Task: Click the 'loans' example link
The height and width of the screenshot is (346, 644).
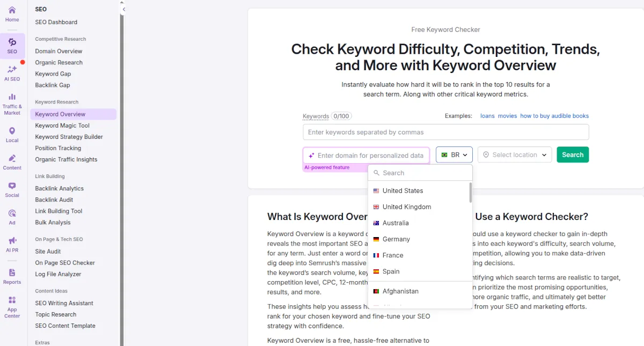Action: click(487, 116)
